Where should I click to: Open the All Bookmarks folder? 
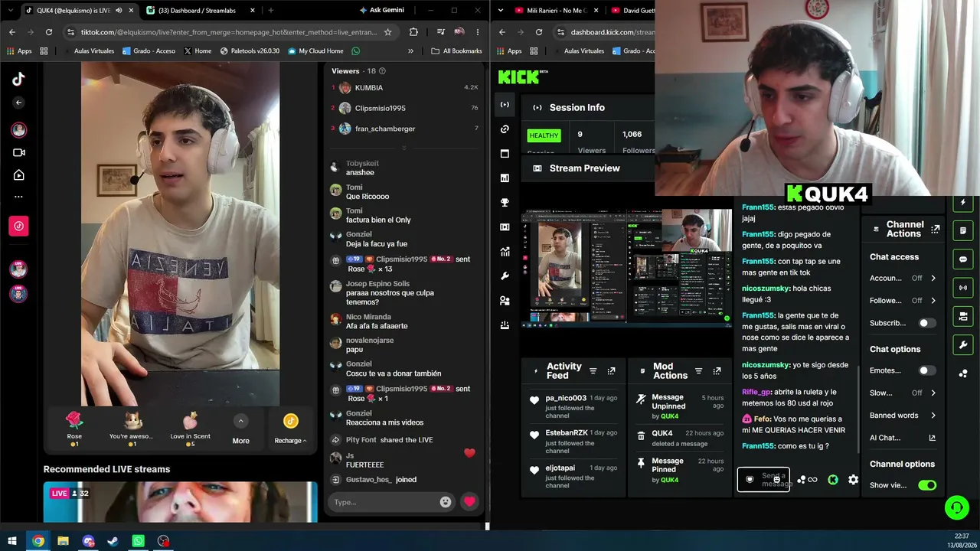coord(456,51)
